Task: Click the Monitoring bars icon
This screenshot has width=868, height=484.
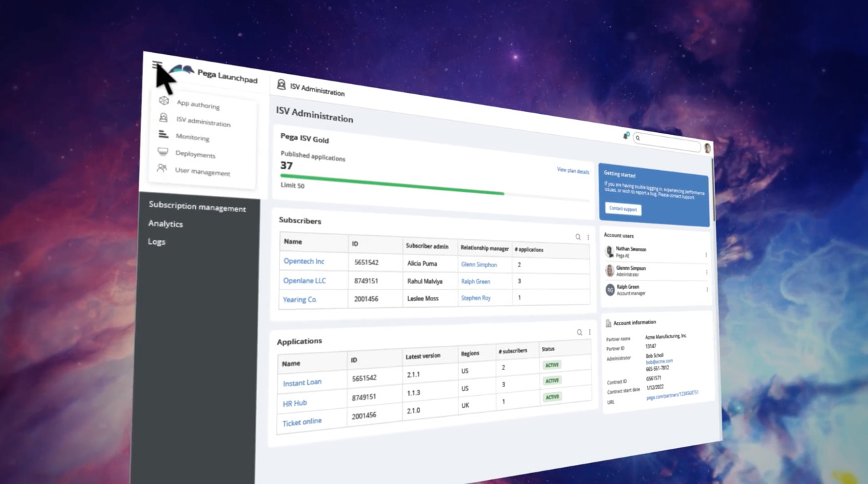Action: point(163,134)
